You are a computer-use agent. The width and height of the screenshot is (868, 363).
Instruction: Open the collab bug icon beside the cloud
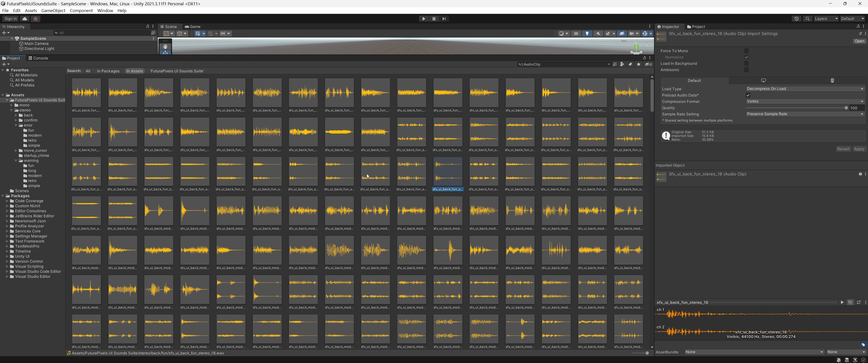36,19
